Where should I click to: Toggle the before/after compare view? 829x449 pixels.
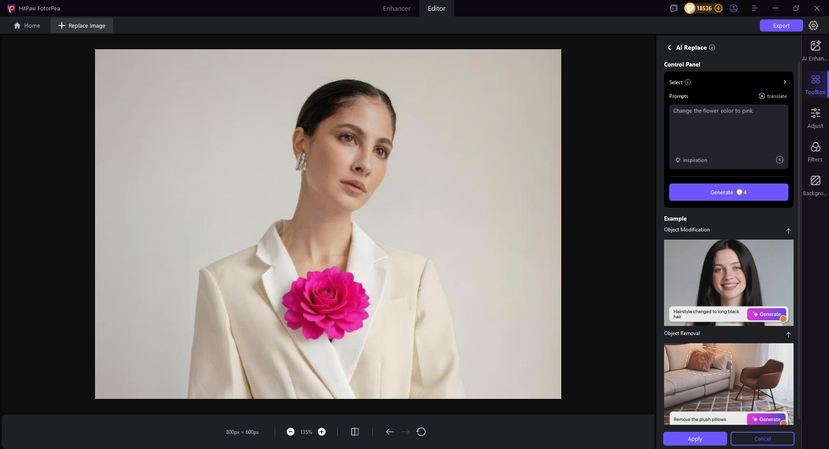point(355,432)
